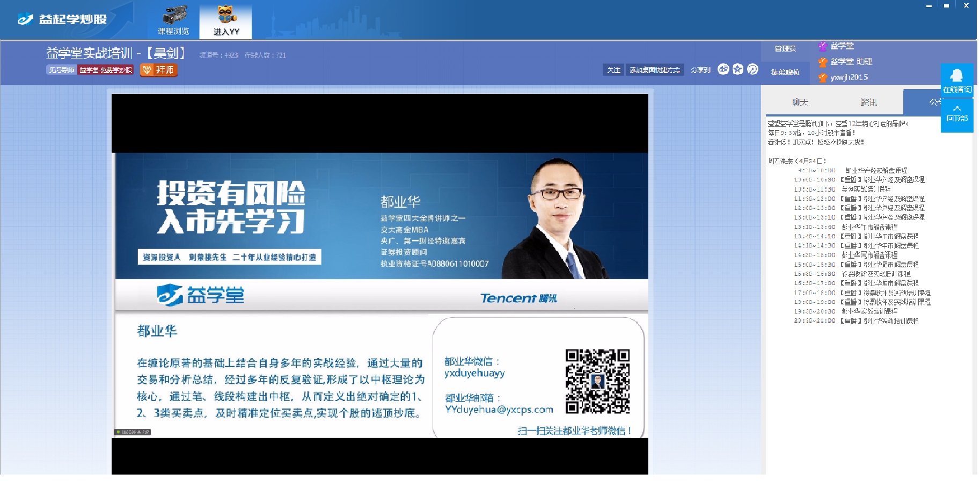Click the orange avatar next to 益学堂 助理
Image resolution: width=980 pixels, height=481 pixels.
(x=823, y=62)
